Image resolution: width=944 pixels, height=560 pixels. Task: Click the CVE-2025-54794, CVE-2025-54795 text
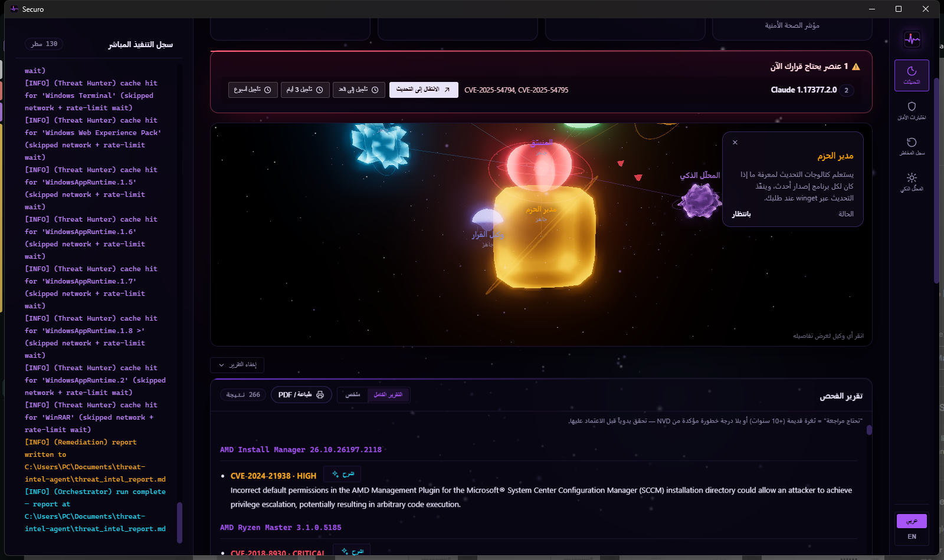coord(516,90)
